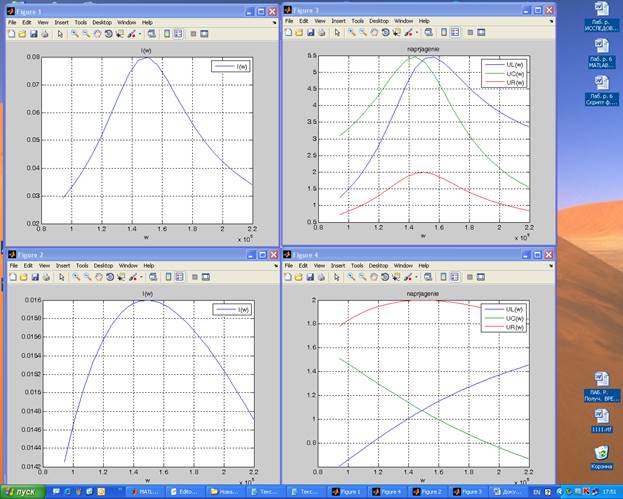Click Show Plot Tools icon in Figure 1
The width and height of the screenshot is (623, 499).
point(204,34)
